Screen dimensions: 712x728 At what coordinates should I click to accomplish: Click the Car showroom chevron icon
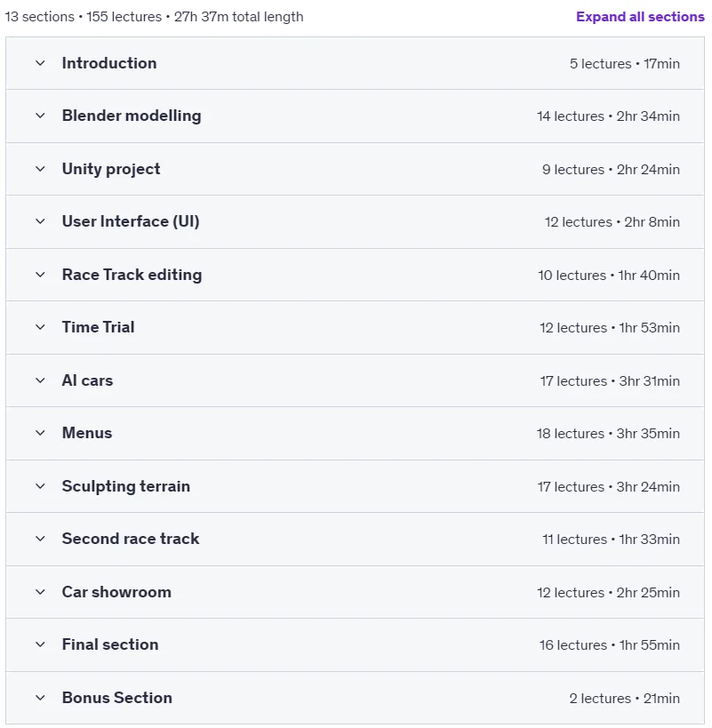[40, 592]
